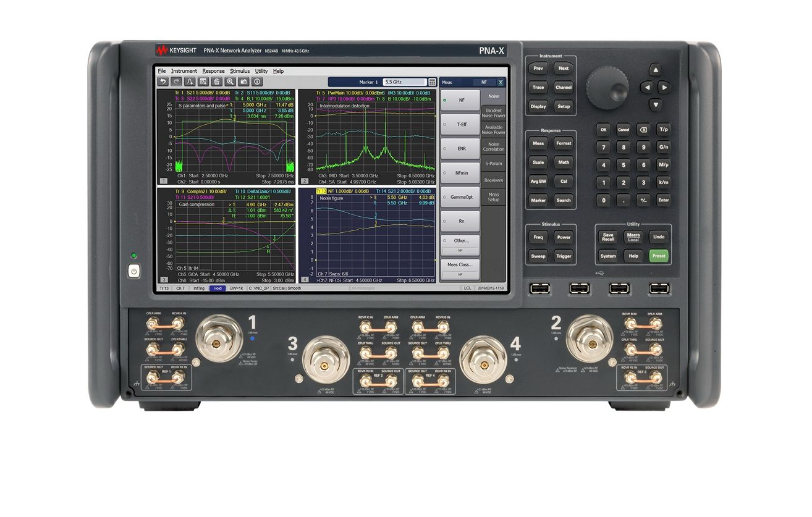Open the Instrument menu
Screen dimensions: 812x517
pos(184,71)
